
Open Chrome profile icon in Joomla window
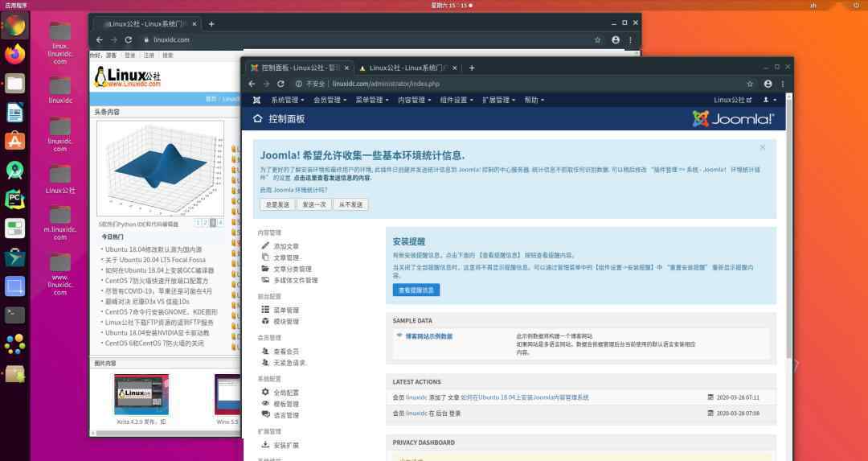coord(768,84)
